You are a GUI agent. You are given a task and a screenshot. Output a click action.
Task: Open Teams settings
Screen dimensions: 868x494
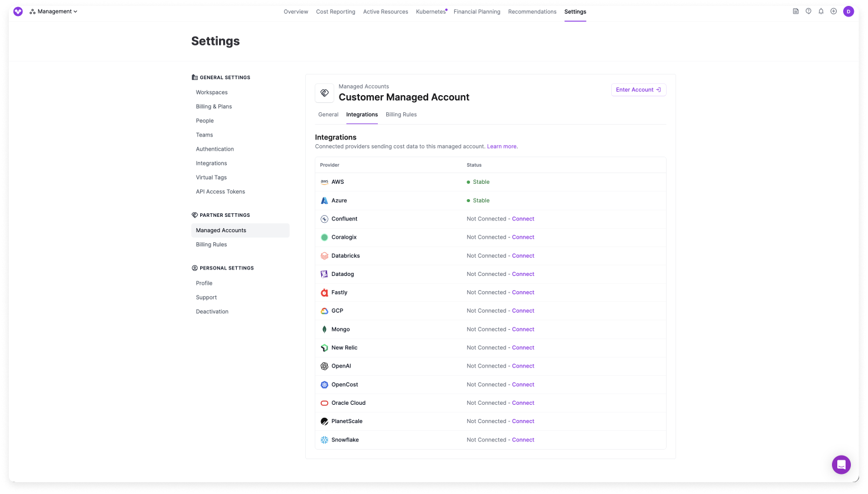[204, 135]
